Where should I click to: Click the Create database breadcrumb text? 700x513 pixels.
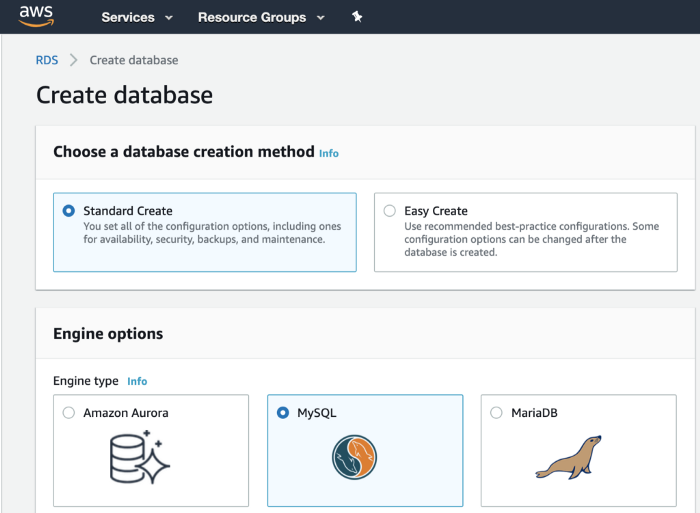pyautogui.click(x=134, y=60)
